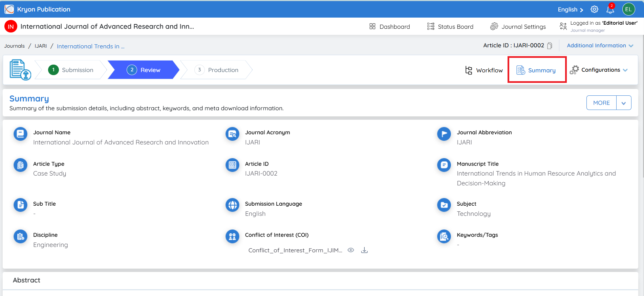Click the document upload icon beside Submission
Image resolution: width=644 pixels, height=296 pixels.
(x=20, y=70)
